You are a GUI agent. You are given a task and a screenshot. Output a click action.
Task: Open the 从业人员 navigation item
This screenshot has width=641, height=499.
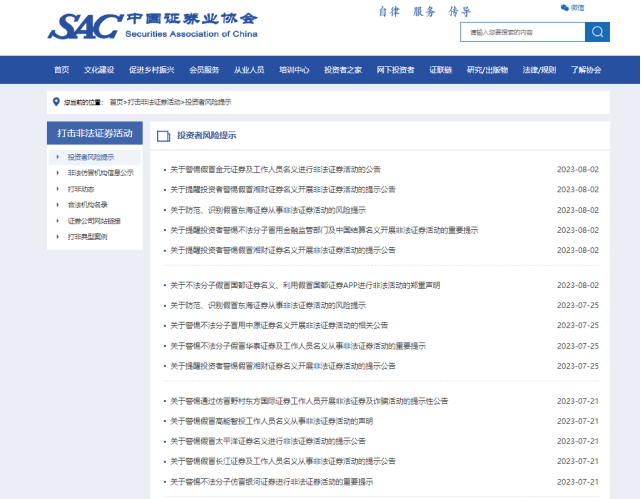coord(249,70)
